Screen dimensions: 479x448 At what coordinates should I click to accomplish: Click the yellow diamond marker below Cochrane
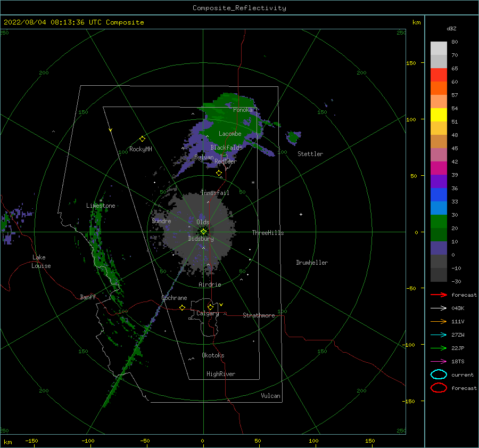182,307
